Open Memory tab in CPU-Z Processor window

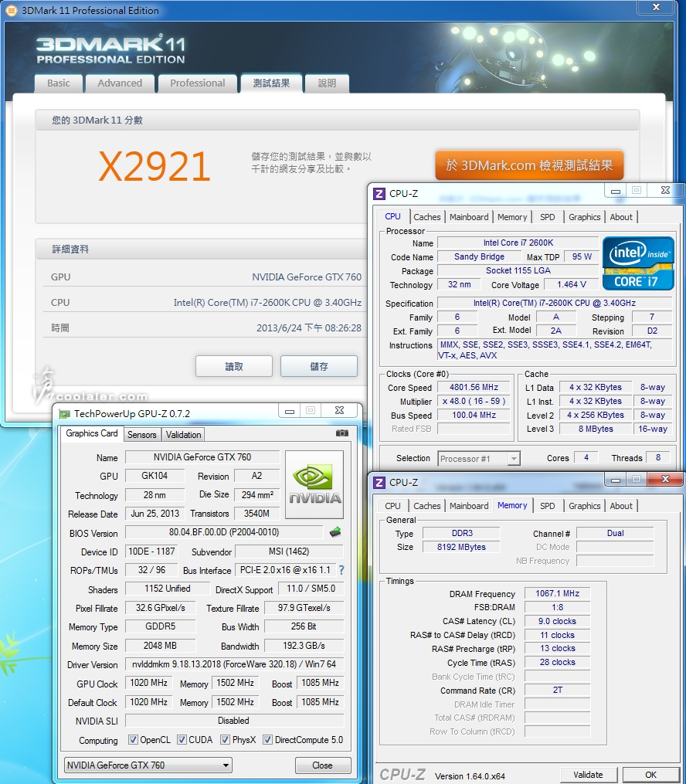click(512, 217)
